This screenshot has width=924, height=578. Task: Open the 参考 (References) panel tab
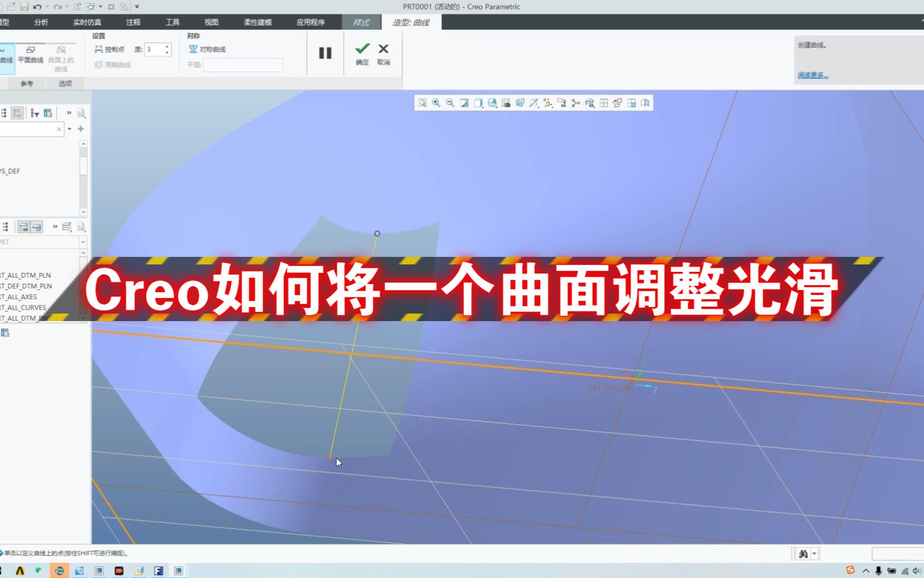[x=27, y=83]
